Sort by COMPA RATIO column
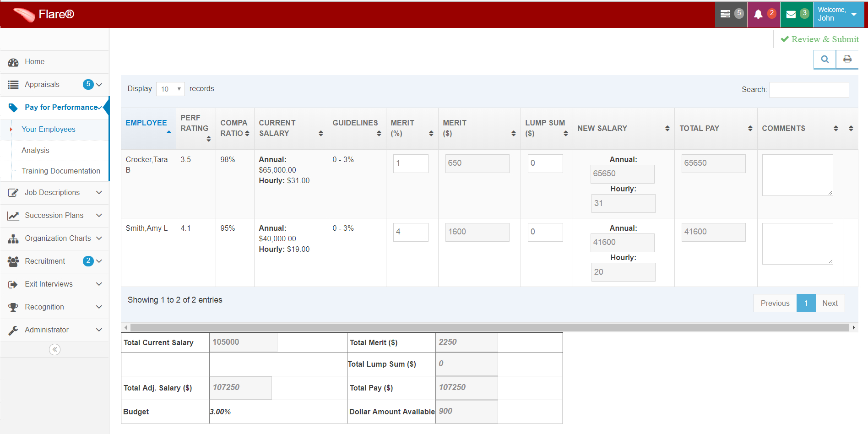The height and width of the screenshot is (434, 868). [x=235, y=128]
